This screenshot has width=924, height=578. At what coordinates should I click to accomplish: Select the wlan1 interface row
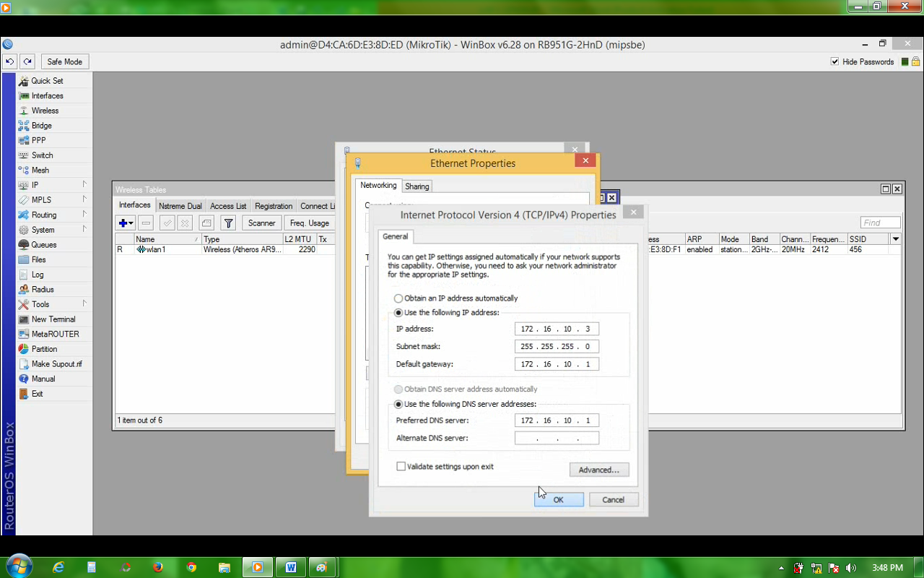point(224,249)
